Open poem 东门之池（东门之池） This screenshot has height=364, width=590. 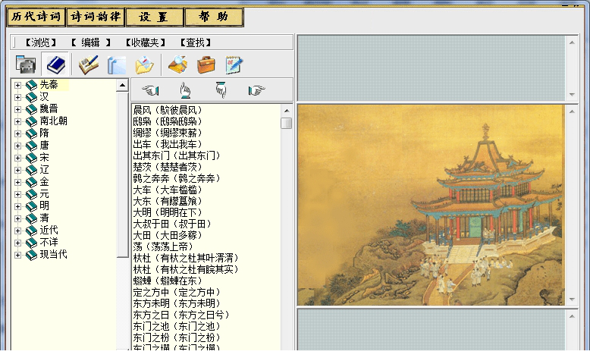pyautogui.click(x=177, y=326)
